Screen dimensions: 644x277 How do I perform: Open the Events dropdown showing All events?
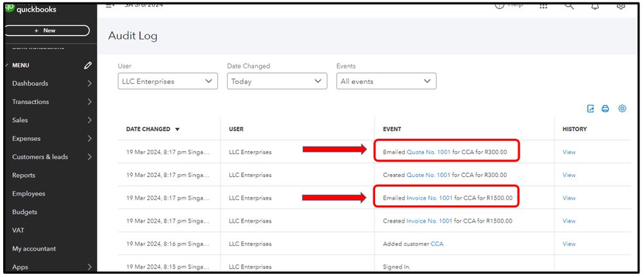tap(386, 81)
